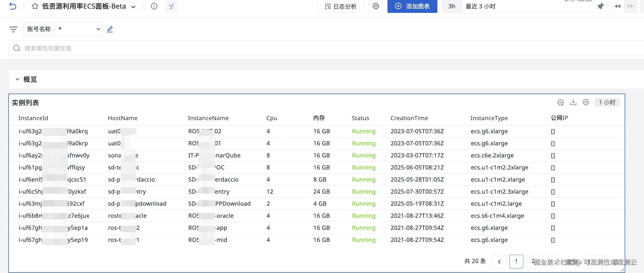Click creation time 2025-06-05T08:21Z
The width and height of the screenshot is (644, 273).
click(x=417, y=168)
